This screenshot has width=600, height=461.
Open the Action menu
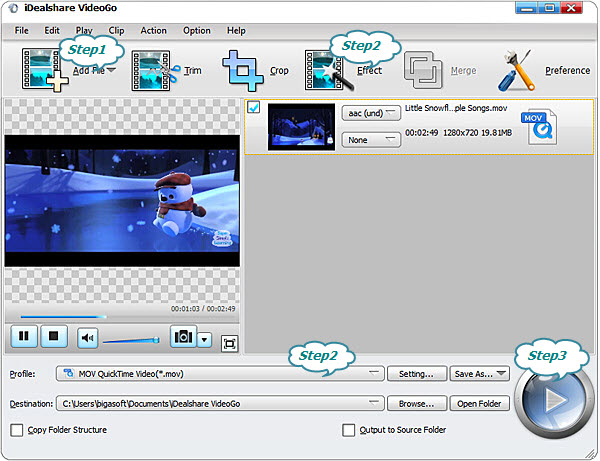pos(153,31)
